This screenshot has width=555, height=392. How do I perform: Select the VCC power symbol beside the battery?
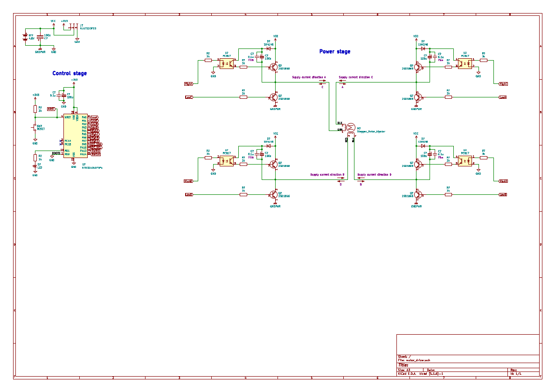tap(54, 23)
